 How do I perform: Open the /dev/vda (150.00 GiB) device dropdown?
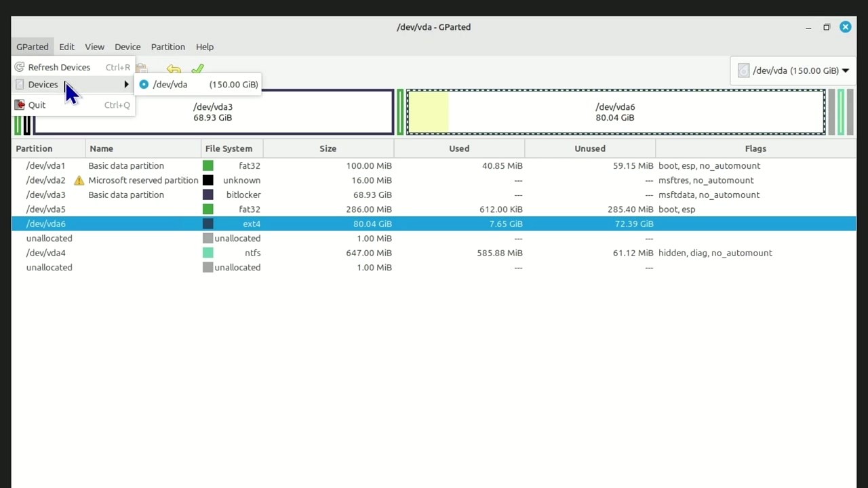[x=793, y=70]
